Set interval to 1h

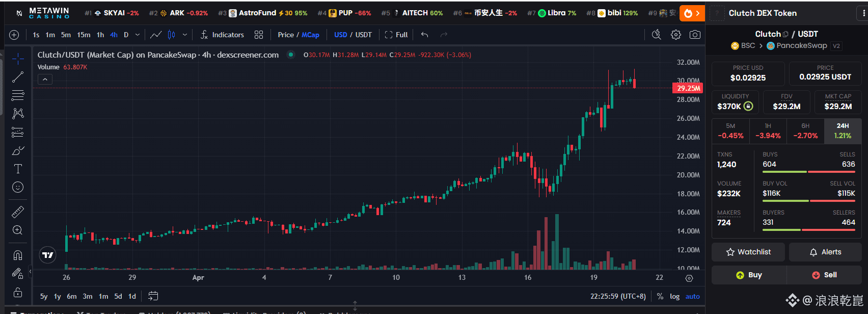click(100, 35)
